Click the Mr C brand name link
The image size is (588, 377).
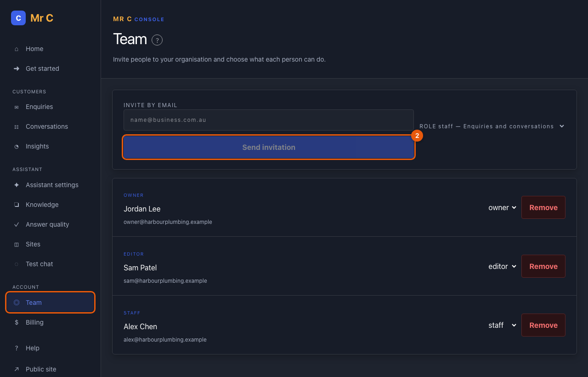42,18
